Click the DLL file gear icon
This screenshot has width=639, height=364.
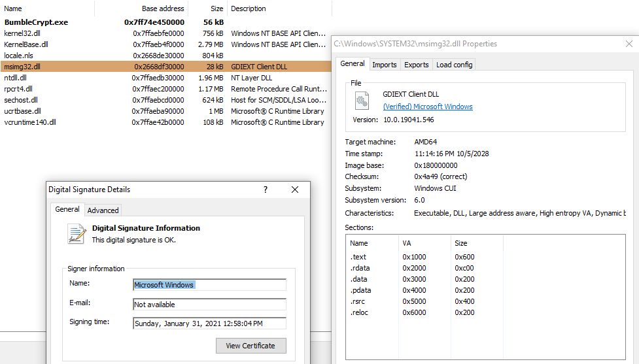(362, 100)
